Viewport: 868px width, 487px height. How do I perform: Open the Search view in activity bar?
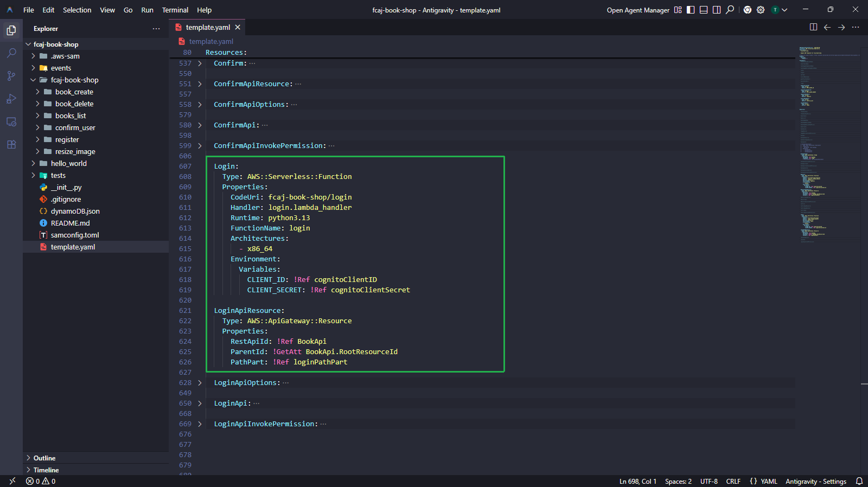tap(11, 53)
